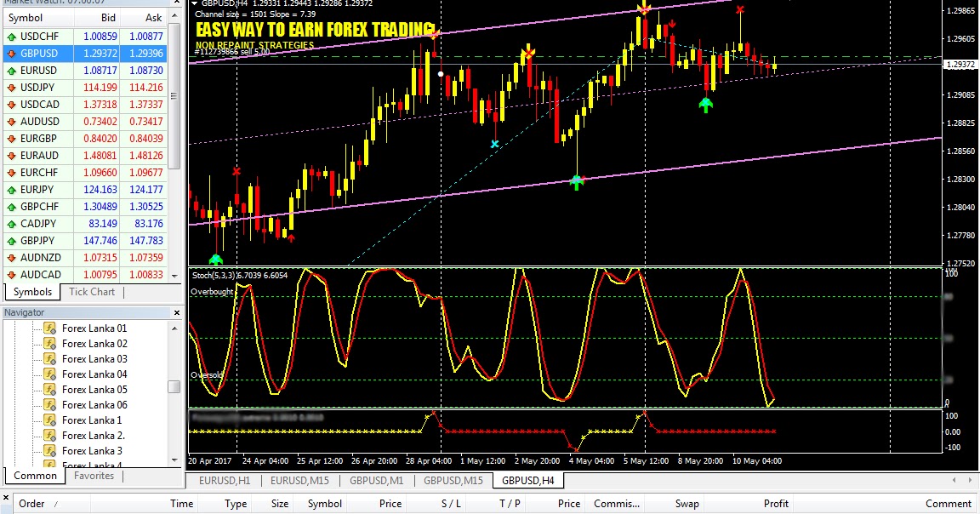This screenshot has height=514, width=980.
Task: Click USDJPY red down-arrow icon
Action: tap(11, 88)
